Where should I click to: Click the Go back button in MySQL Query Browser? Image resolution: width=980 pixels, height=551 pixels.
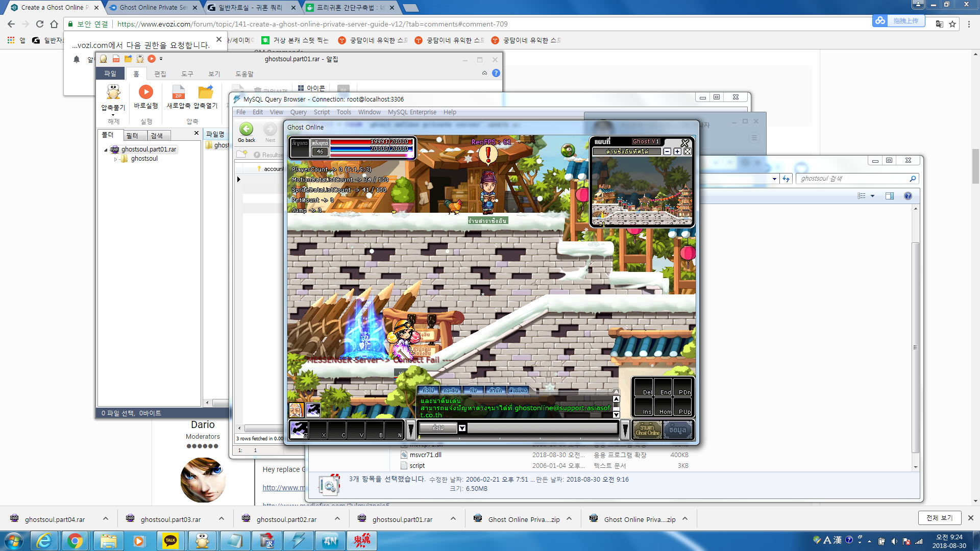point(247,130)
